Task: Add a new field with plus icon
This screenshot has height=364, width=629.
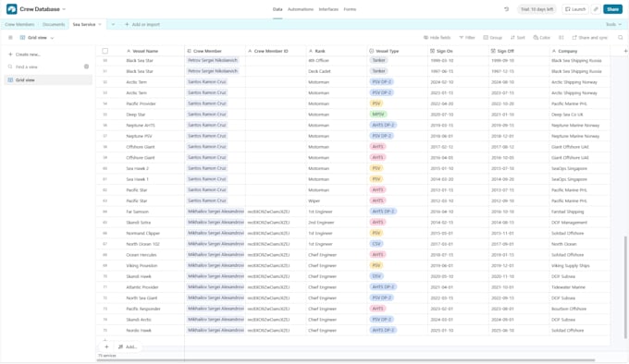Action: click(x=625, y=51)
